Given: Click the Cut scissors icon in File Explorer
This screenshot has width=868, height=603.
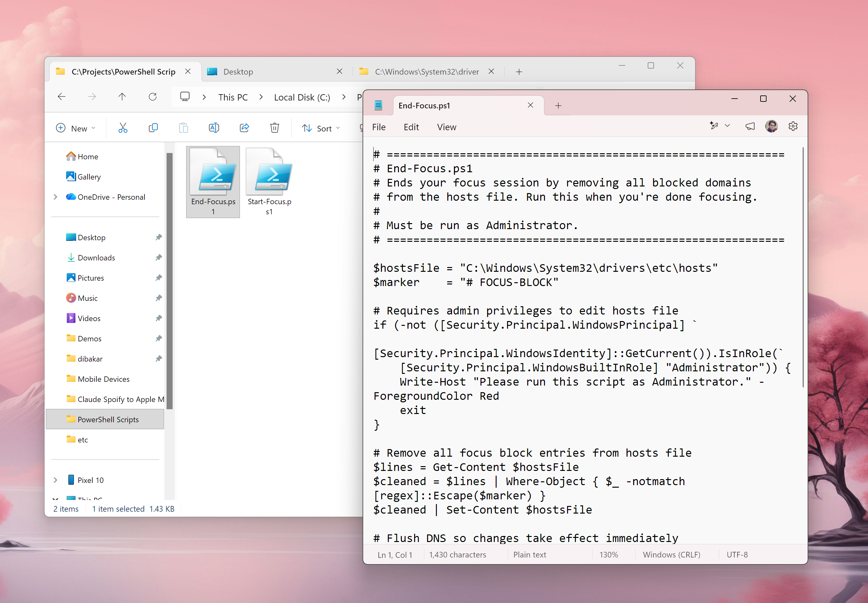Looking at the screenshot, I should point(123,128).
